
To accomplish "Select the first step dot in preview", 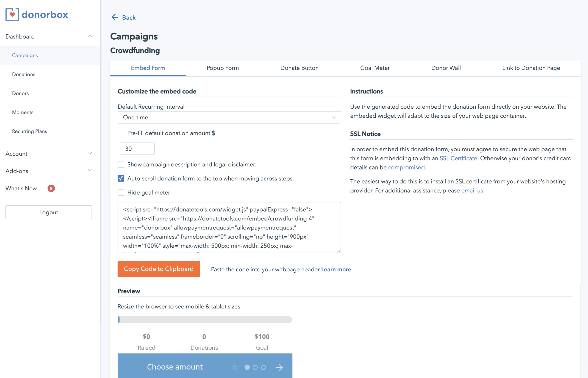I will [x=247, y=367].
